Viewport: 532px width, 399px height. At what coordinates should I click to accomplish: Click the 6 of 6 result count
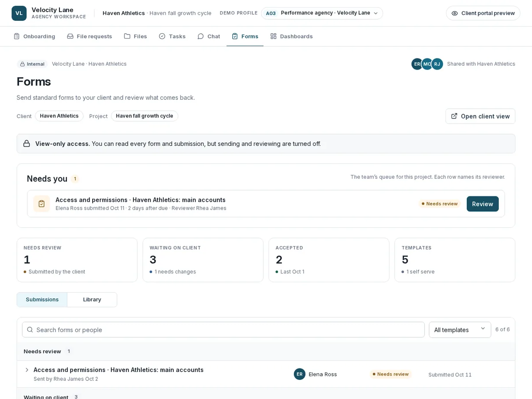tap(503, 329)
